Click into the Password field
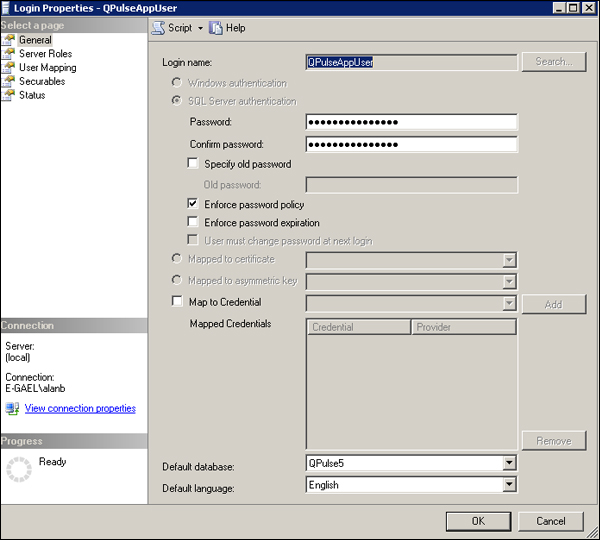This screenshot has width=600, height=540. pos(411,122)
